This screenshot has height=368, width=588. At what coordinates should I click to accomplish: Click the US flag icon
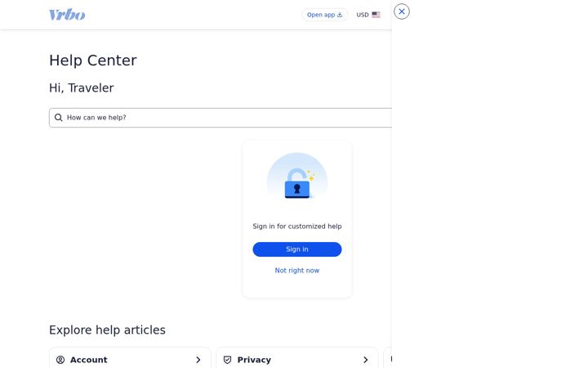click(x=376, y=15)
